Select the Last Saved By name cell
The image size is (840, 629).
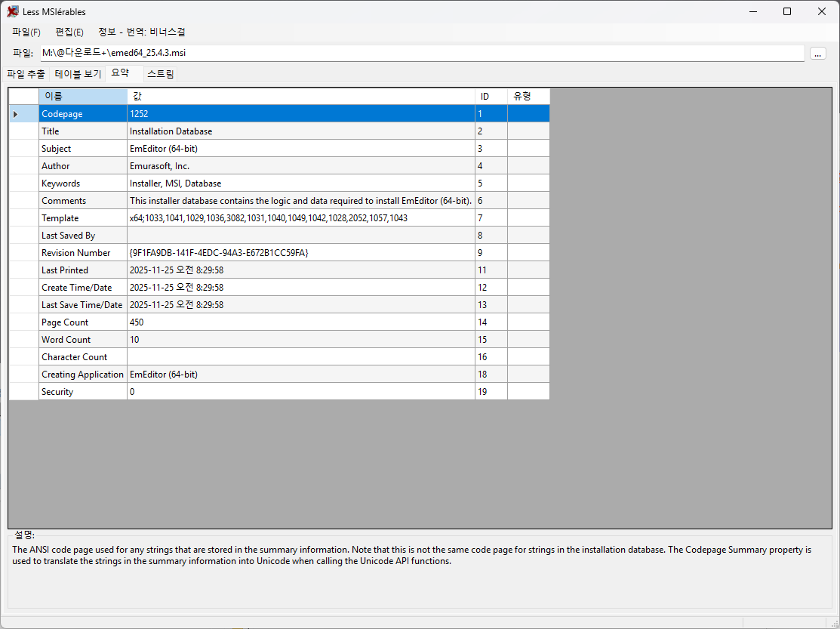pyautogui.click(x=83, y=235)
